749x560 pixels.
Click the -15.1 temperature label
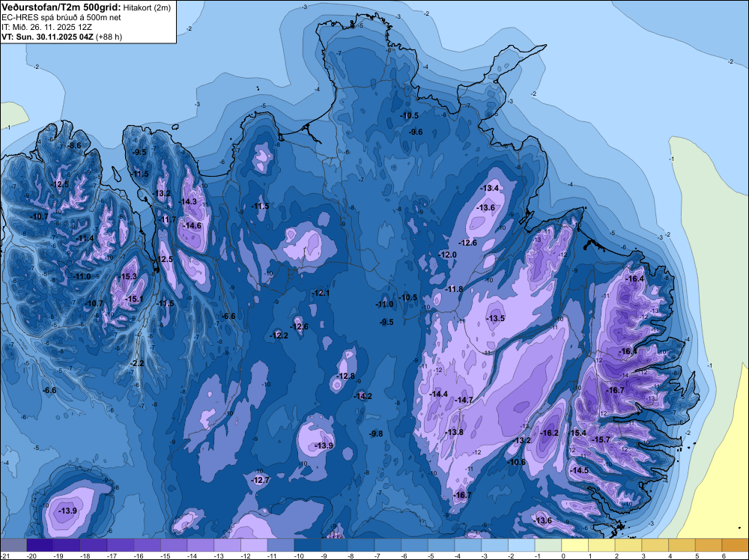click(x=134, y=299)
